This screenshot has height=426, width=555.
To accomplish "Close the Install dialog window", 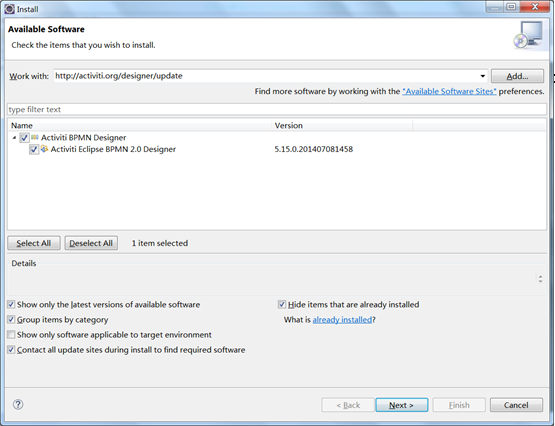I will coord(534,7).
